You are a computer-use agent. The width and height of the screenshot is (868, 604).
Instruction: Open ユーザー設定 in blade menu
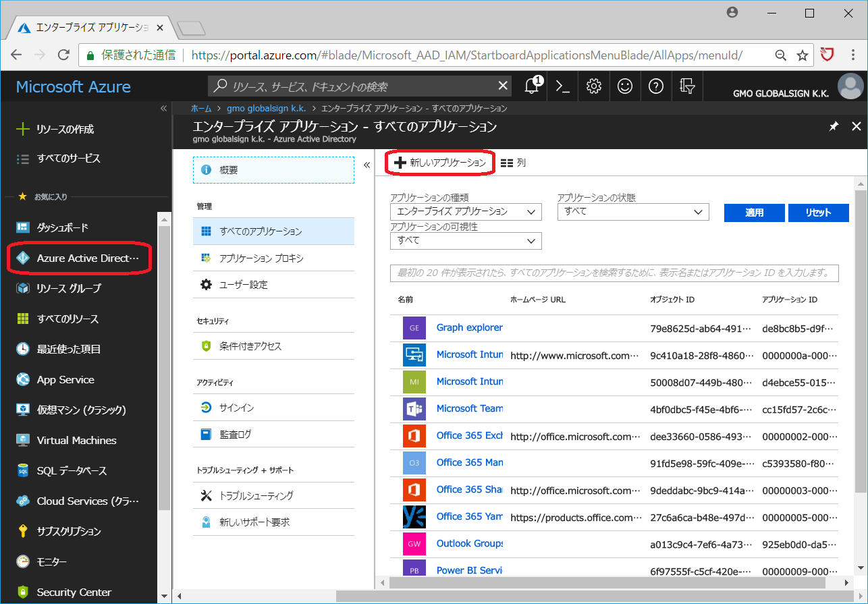tap(273, 284)
